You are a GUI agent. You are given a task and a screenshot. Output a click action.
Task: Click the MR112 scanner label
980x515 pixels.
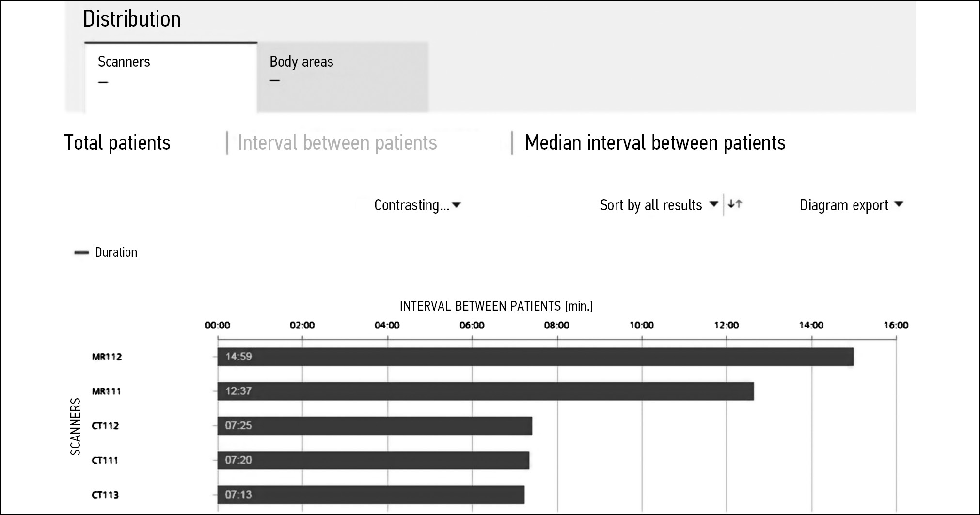pos(107,357)
